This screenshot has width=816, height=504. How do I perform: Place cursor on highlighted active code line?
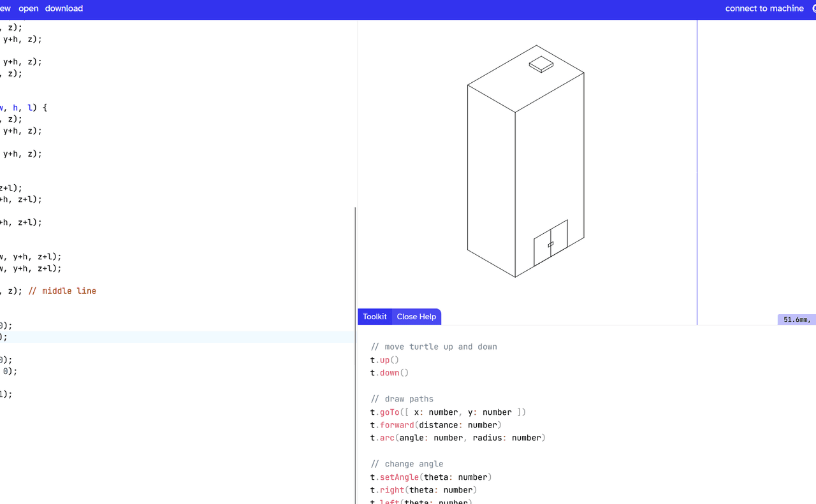click(127, 337)
